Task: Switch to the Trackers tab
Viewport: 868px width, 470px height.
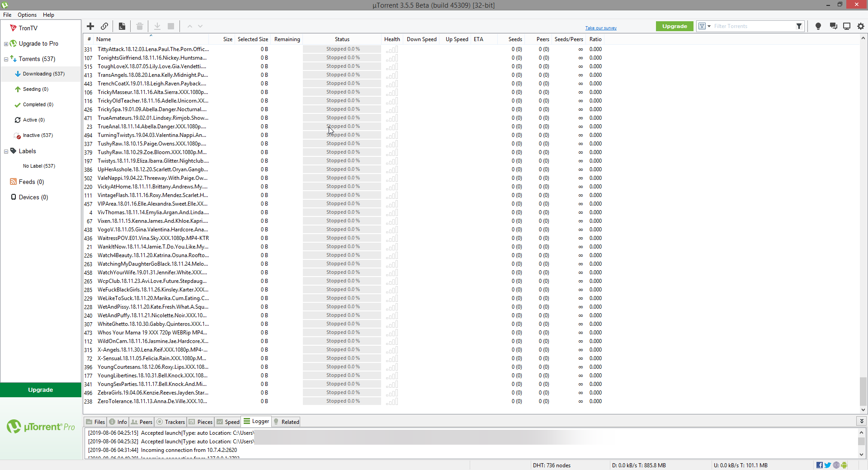Action: click(x=170, y=422)
